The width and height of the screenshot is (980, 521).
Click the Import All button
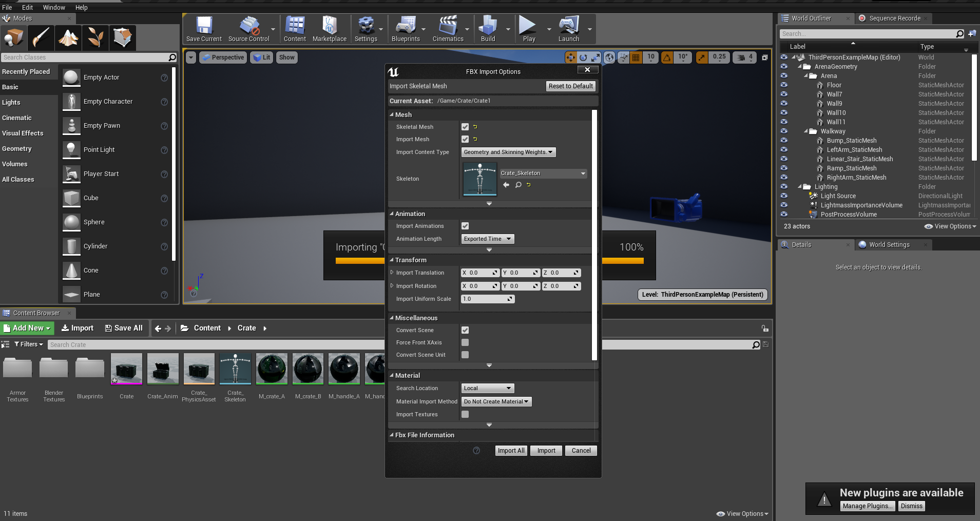pyautogui.click(x=510, y=450)
